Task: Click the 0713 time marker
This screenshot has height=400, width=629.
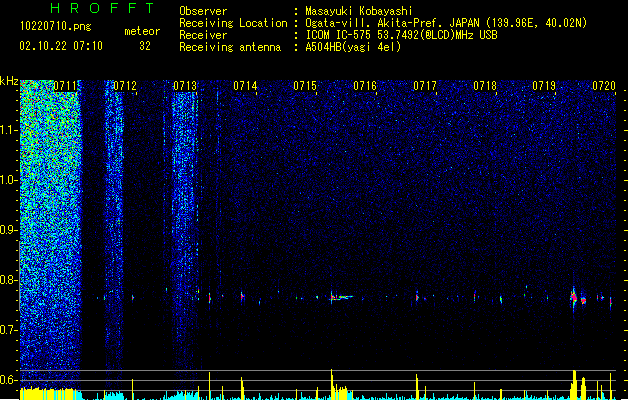Action: [x=185, y=86]
